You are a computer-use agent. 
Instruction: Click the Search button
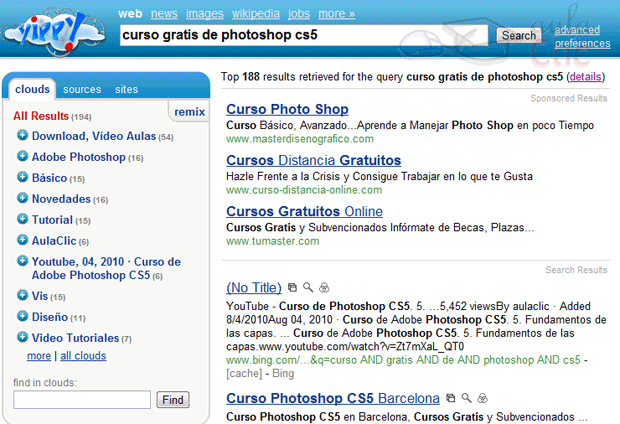point(519,36)
